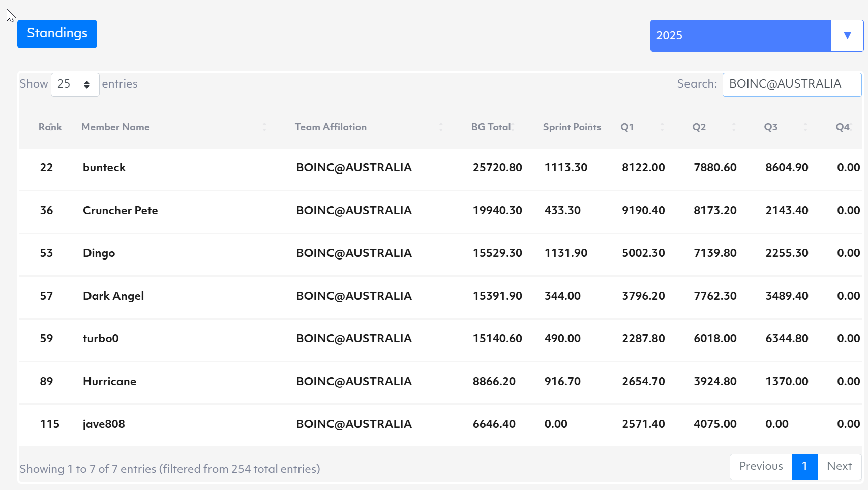Click rank 36 cell
The width and height of the screenshot is (868, 490).
[46, 211]
